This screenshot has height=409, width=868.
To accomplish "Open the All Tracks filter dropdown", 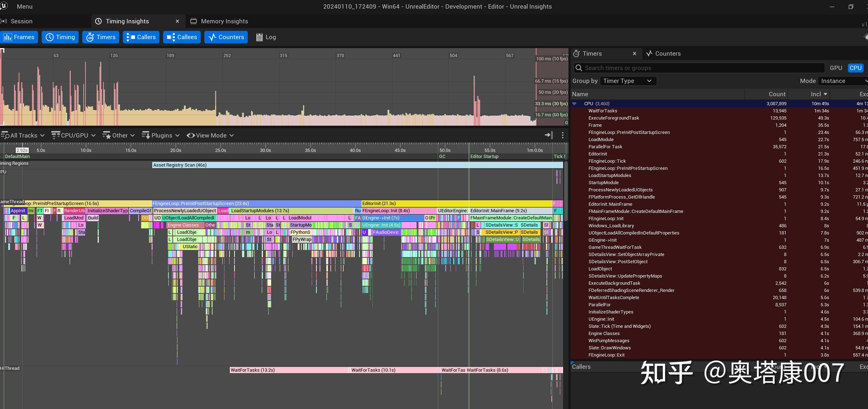I will tap(23, 135).
